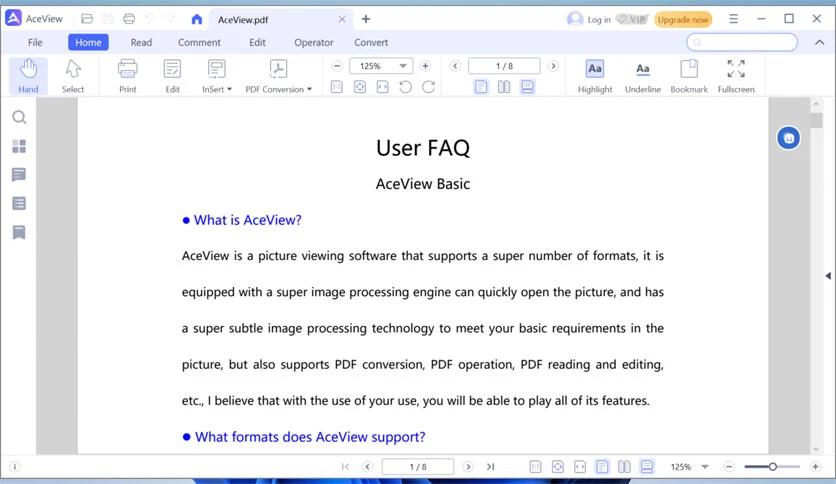Click the ribbon page number field 1 / 8

[504, 66]
